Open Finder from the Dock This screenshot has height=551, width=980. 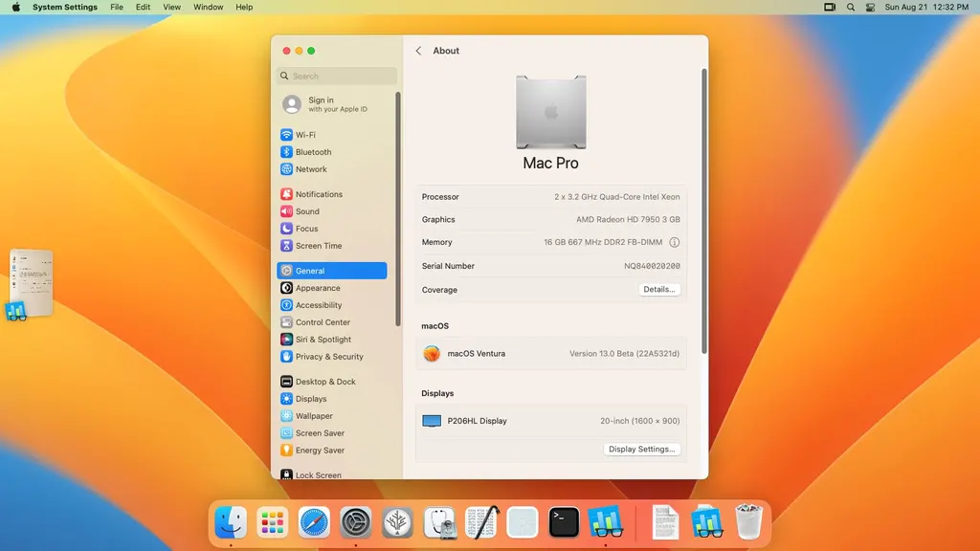(231, 522)
